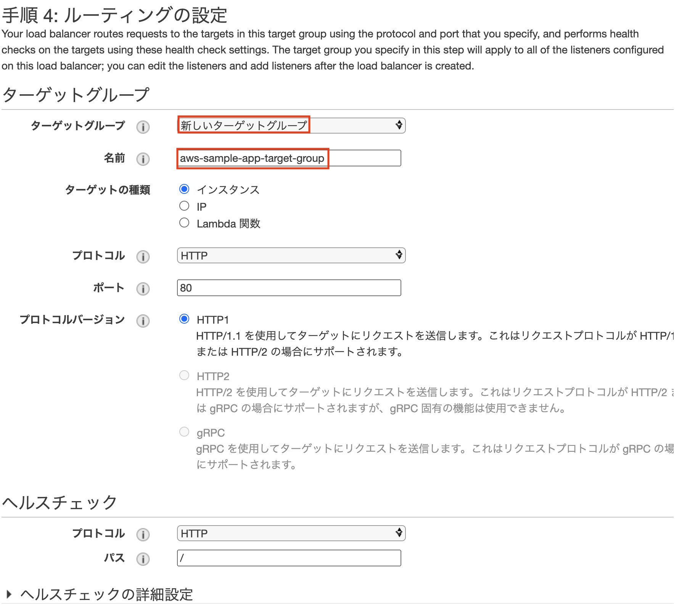The width and height of the screenshot is (679, 616).
Task: Select HTTP2 protocol version radio button
Action: pos(184,375)
